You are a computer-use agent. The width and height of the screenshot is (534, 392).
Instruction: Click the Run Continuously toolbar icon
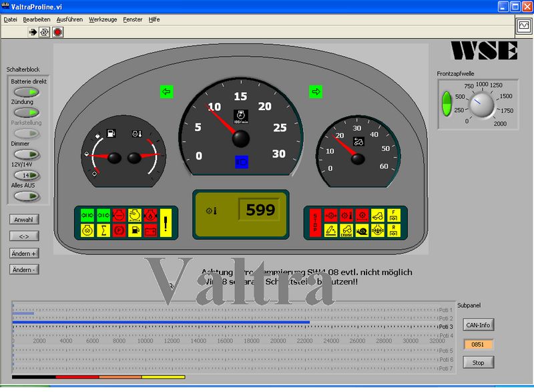click(x=44, y=32)
